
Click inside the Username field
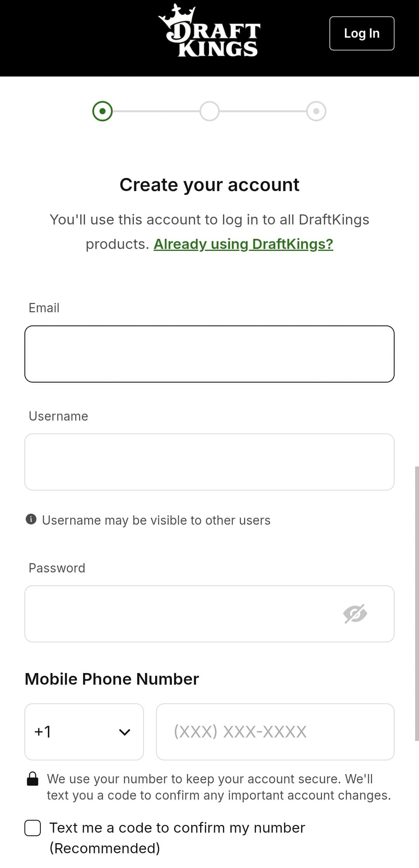click(x=209, y=461)
